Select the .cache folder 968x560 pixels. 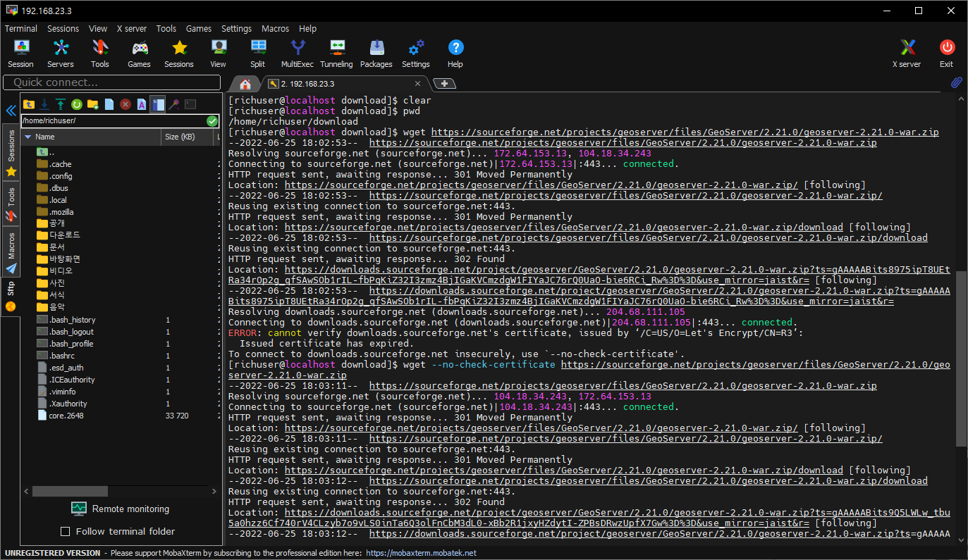[x=61, y=164]
